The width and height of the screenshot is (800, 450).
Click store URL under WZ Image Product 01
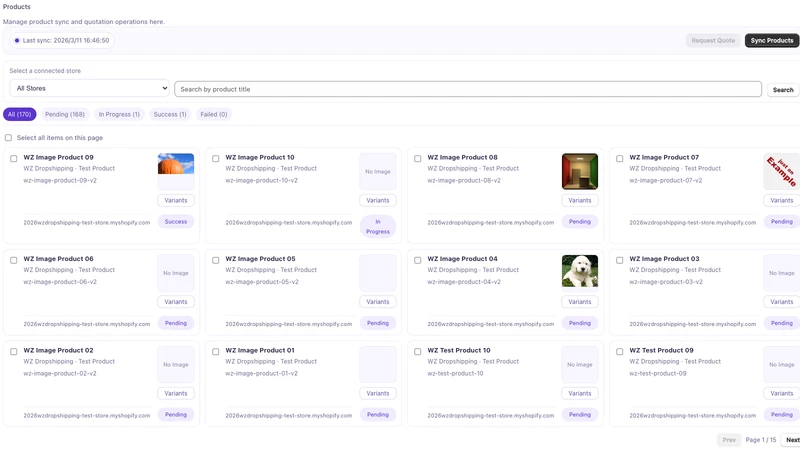coord(289,415)
